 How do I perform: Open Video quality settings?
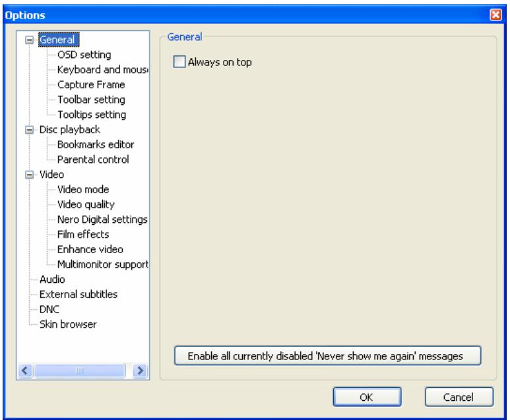tap(86, 204)
